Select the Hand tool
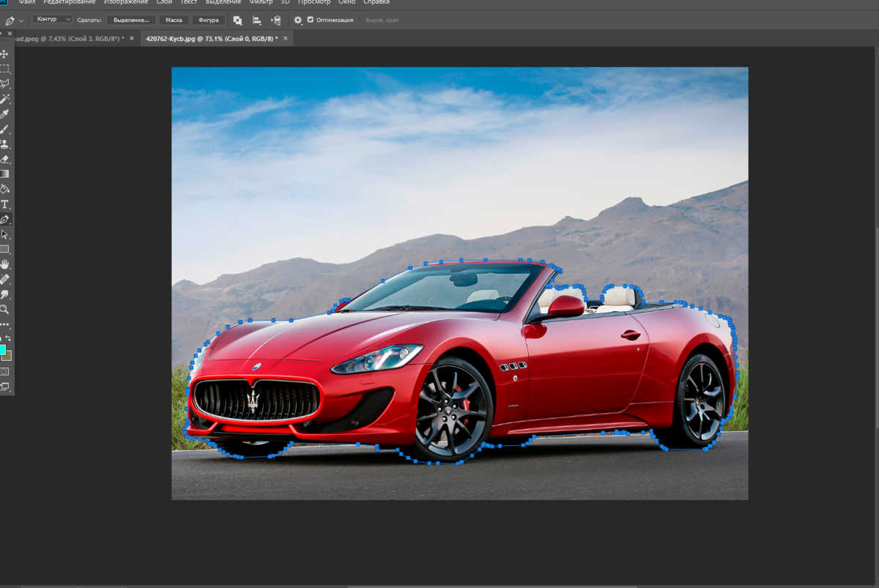The image size is (879, 588). click(x=4, y=264)
